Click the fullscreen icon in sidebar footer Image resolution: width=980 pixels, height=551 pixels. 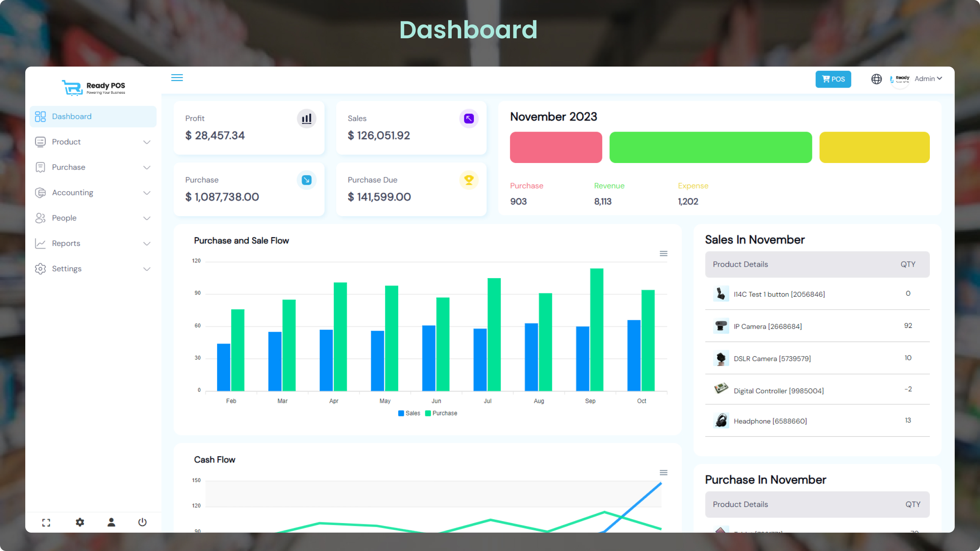(46, 522)
